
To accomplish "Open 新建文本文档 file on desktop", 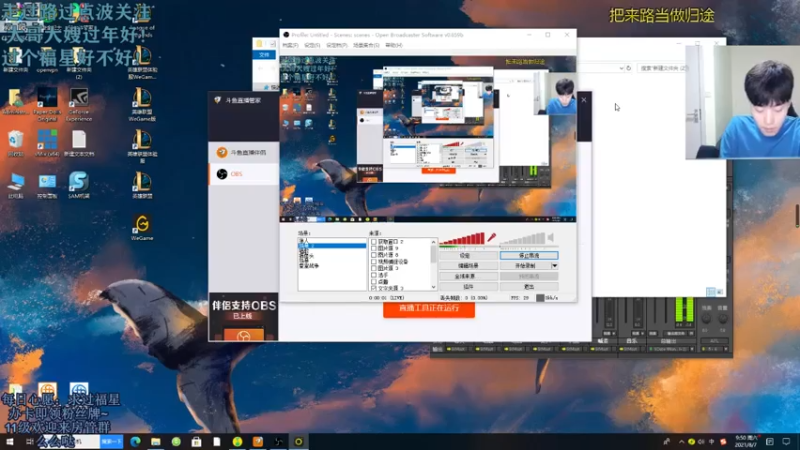I will [x=79, y=143].
